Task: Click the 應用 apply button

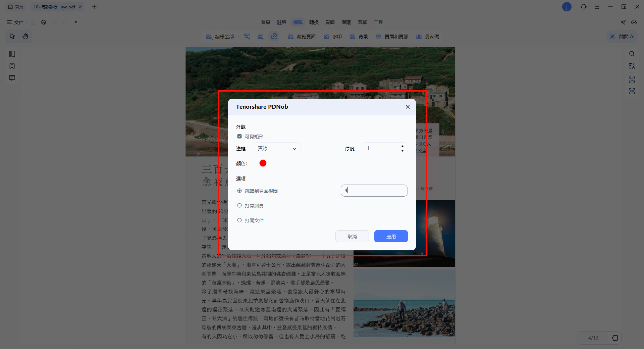Action: (x=391, y=236)
